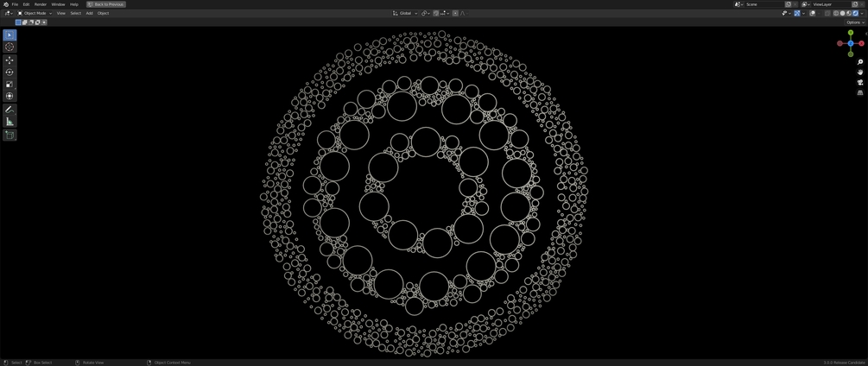Switch to rendered viewport shading
This screenshot has height=366, width=868.
[855, 13]
